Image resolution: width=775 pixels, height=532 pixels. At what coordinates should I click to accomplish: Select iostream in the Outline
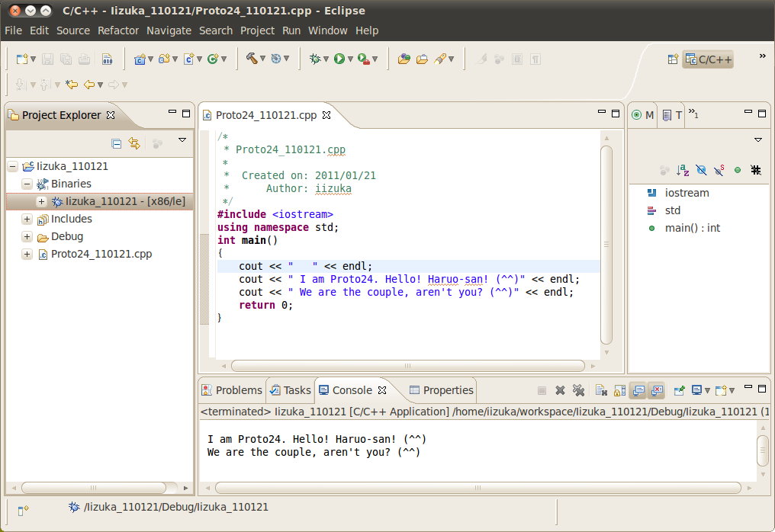pyautogui.click(x=687, y=193)
